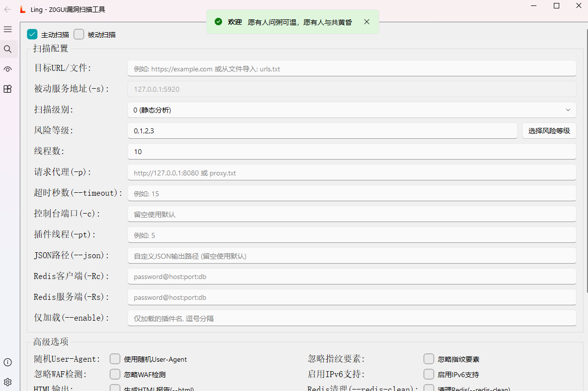Enable the 被动扫描 checkbox
Image resolution: width=588 pixels, height=391 pixels.
point(79,35)
